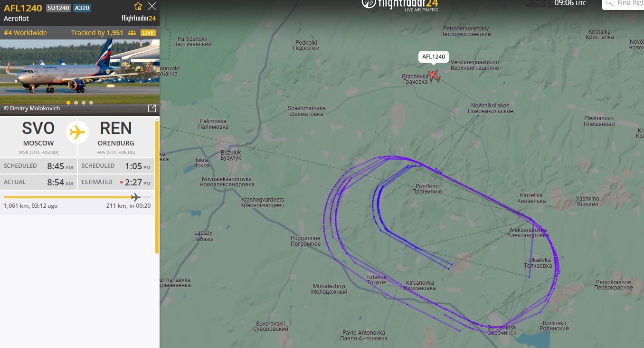Viewport: 644px width, 348px height.
Task: Click the AFL1240 callsign label on the map
Action: tap(434, 57)
